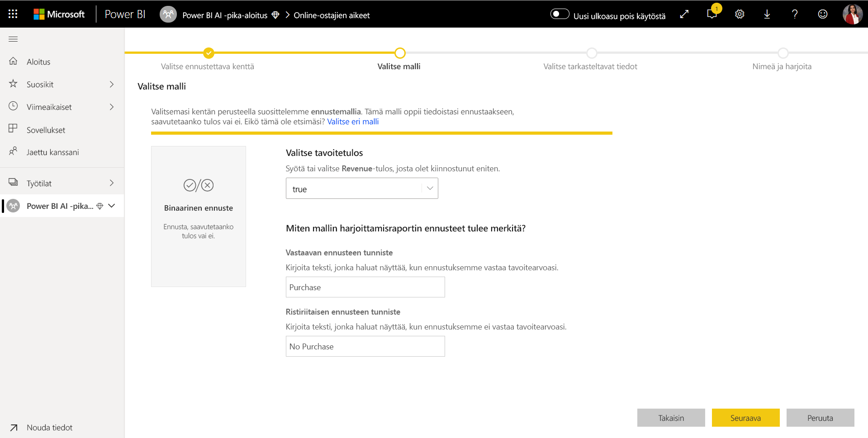Screen dimensions: 868x438
Task: Click the premium diamond icon in breadcrumb
Action: [275, 15]
